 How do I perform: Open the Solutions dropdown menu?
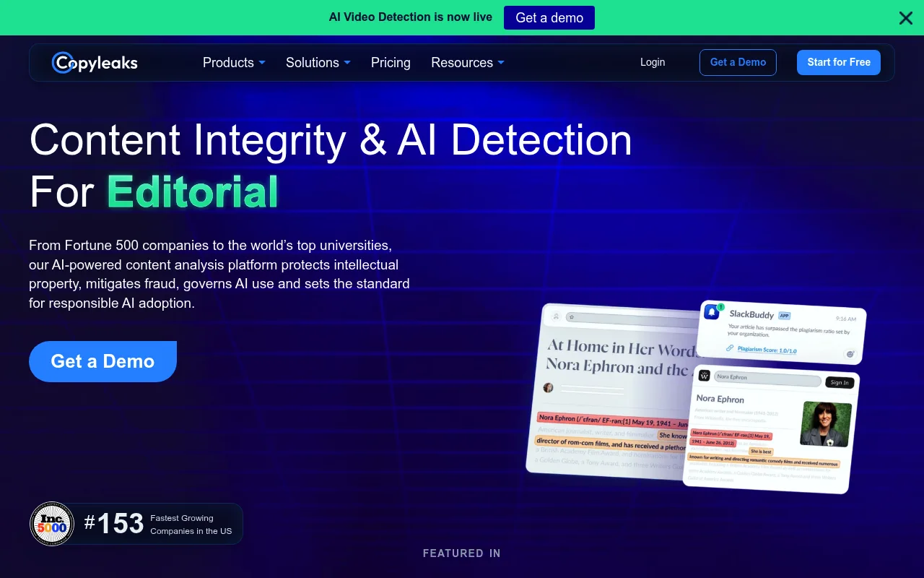point(318,63)
